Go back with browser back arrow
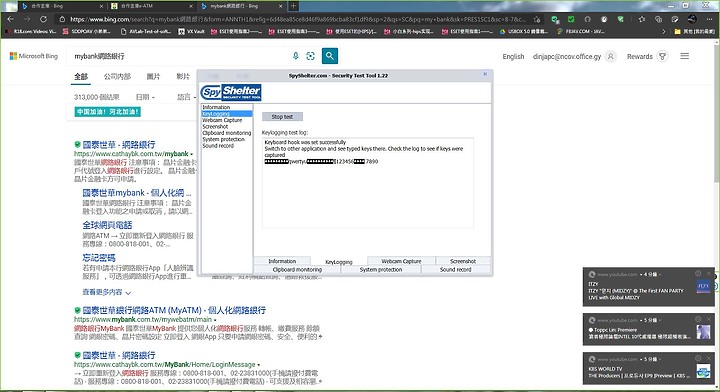 [11, 19]
